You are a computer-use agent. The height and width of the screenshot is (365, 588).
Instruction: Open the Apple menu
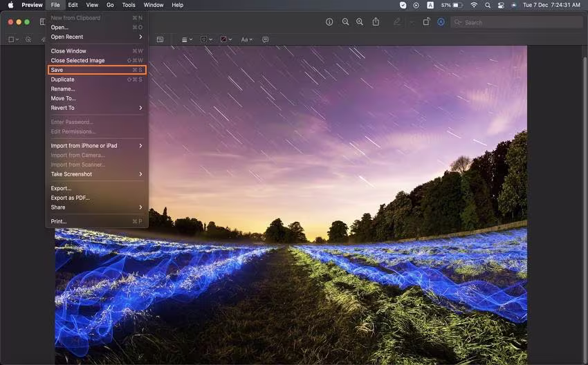10,5
